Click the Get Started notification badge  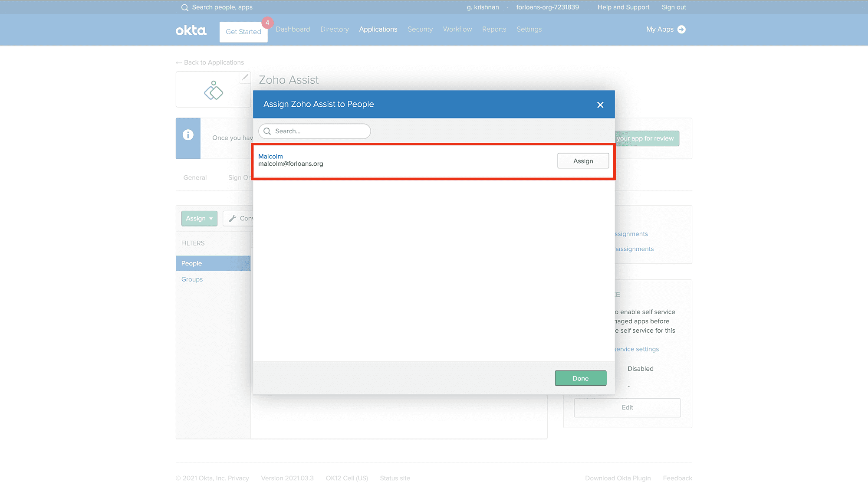point(267,23)
